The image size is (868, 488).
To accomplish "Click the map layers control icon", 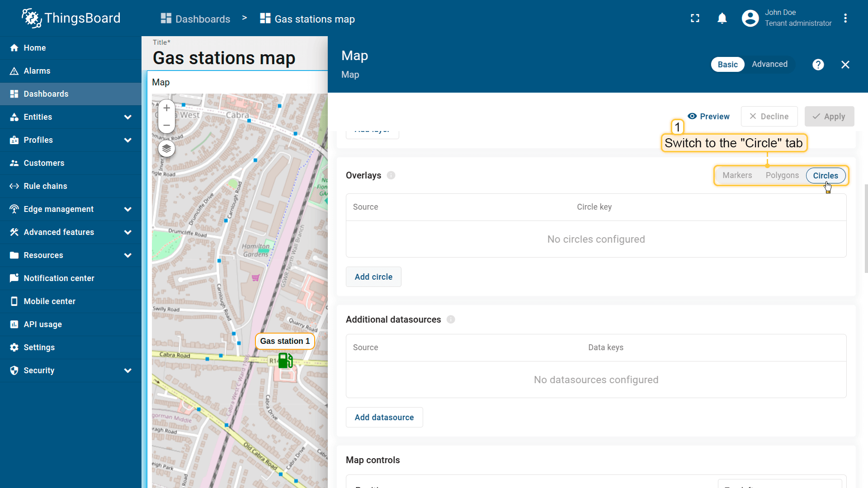I will pos(166,149).
